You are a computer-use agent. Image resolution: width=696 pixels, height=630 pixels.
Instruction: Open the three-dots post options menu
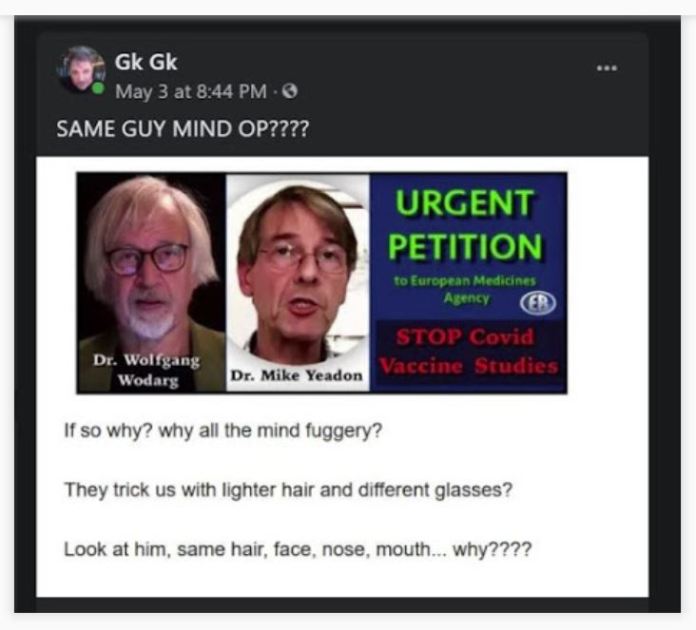[606, 68]
